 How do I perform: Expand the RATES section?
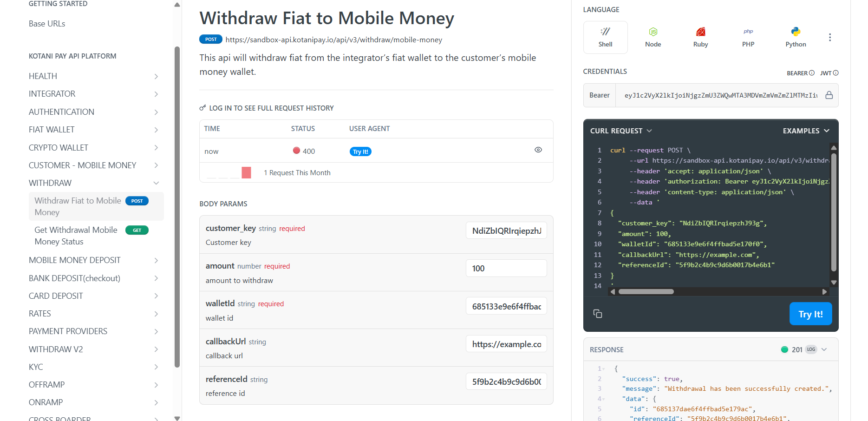tap(94, 314)
